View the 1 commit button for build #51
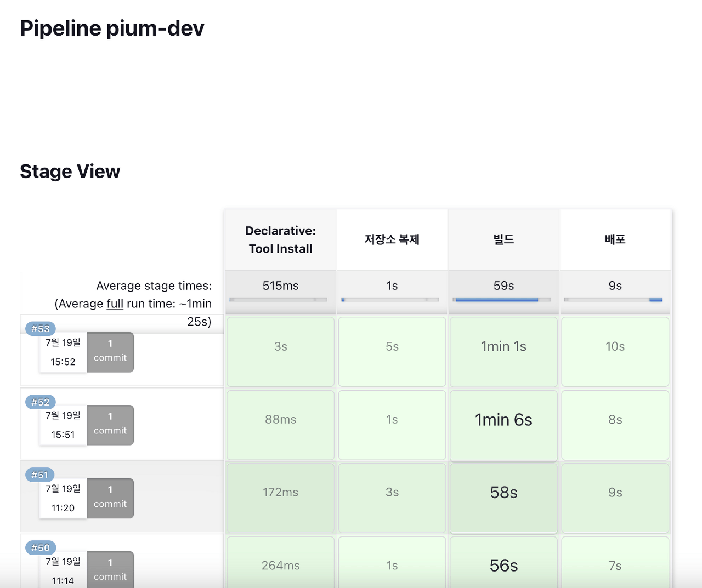This screenshot has height=588, width=702. [110, 499]
